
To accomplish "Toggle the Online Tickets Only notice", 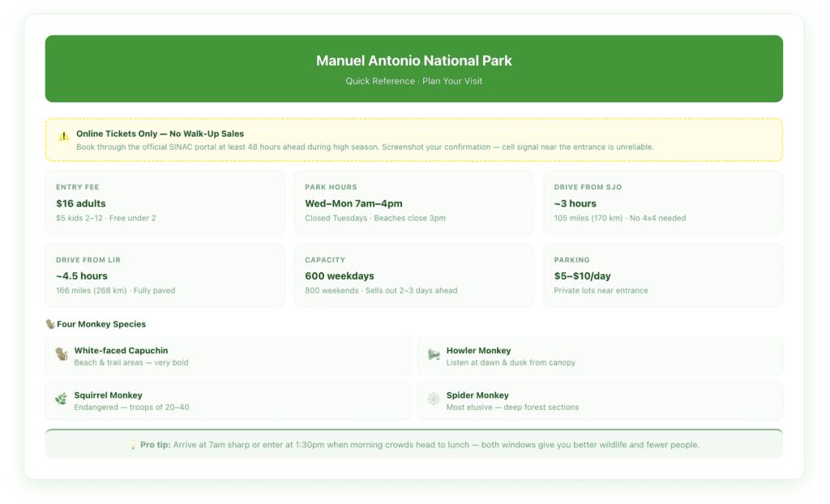I will (414, 139).
